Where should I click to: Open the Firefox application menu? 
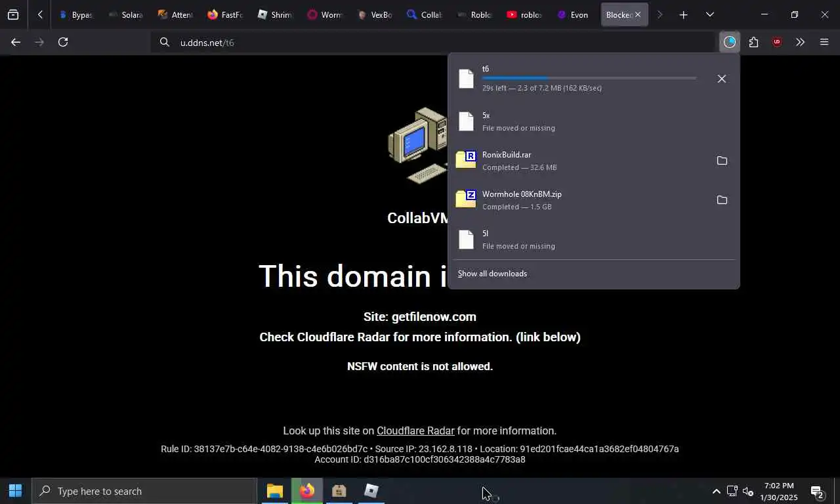pos(824,42)
